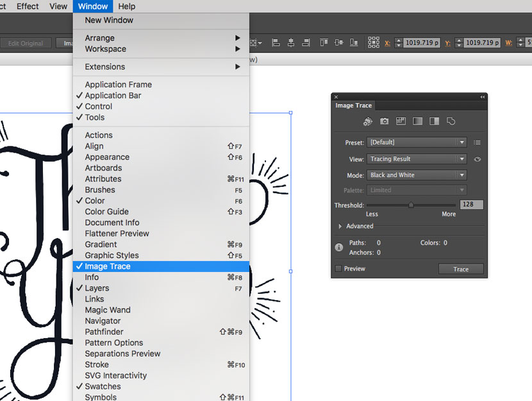This screenshot has width=532, height=401.
Task: Click the reference point grid icon
Action: 374,42
